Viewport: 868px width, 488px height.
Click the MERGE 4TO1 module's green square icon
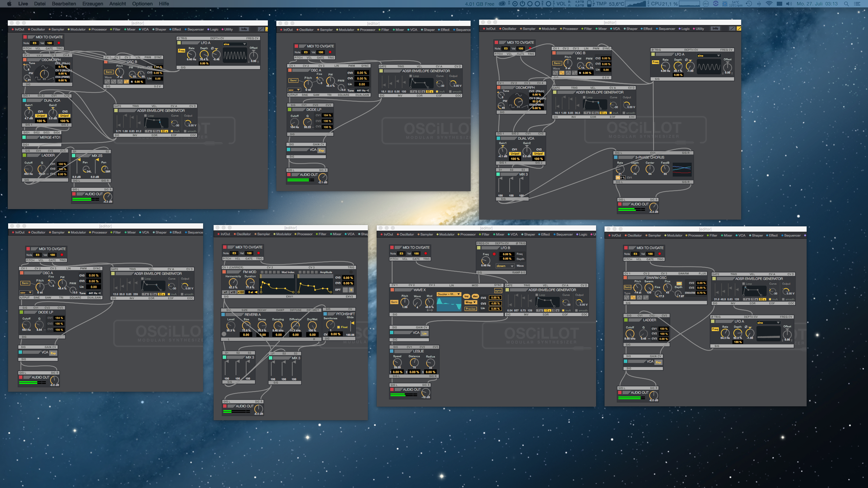[x=24, y=137]
